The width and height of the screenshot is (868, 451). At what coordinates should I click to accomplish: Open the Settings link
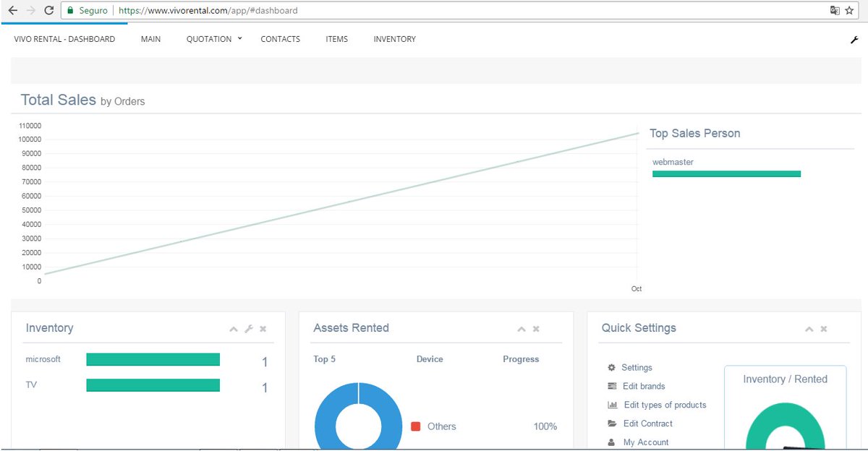coord(637,367)
